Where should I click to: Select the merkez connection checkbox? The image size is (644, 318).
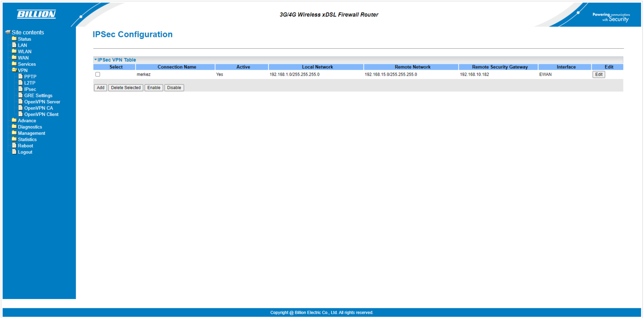pyautogui.click(x=98, y=74)
